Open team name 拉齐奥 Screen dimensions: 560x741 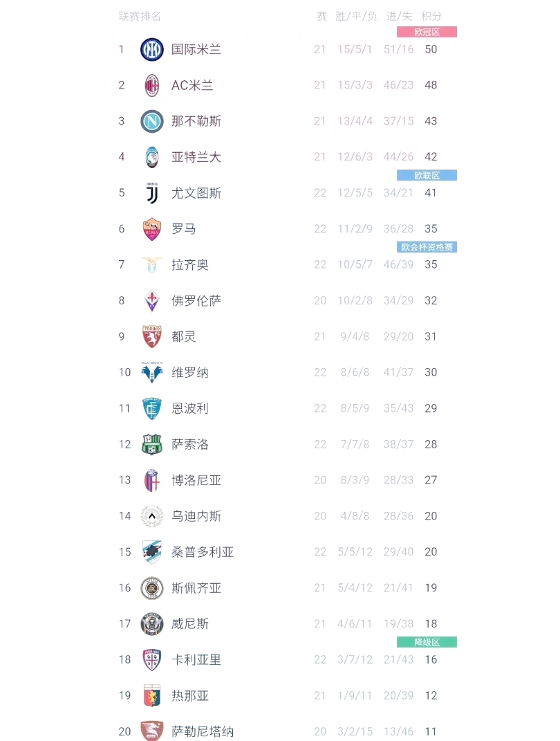pyautogui.click(x=190, y=265)
